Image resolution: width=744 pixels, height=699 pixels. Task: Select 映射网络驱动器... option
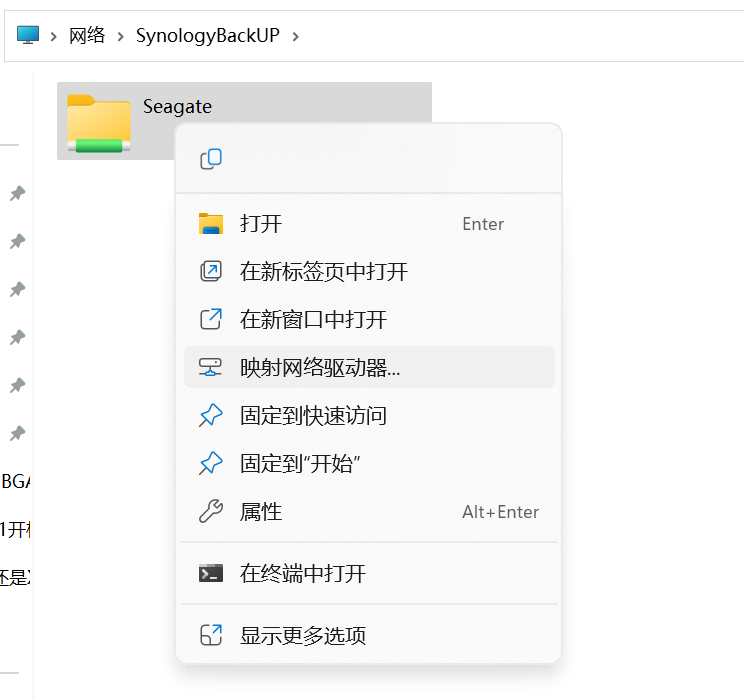369,367
